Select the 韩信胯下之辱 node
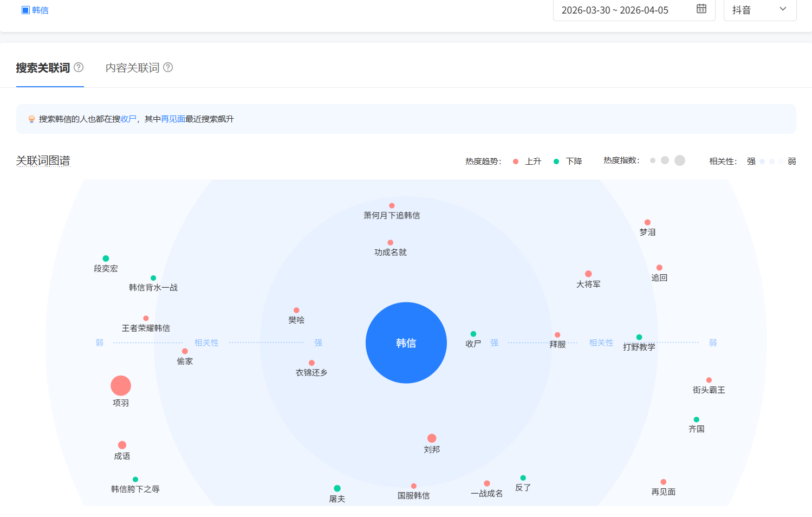The image size is (812, 517). pos(135,480)
